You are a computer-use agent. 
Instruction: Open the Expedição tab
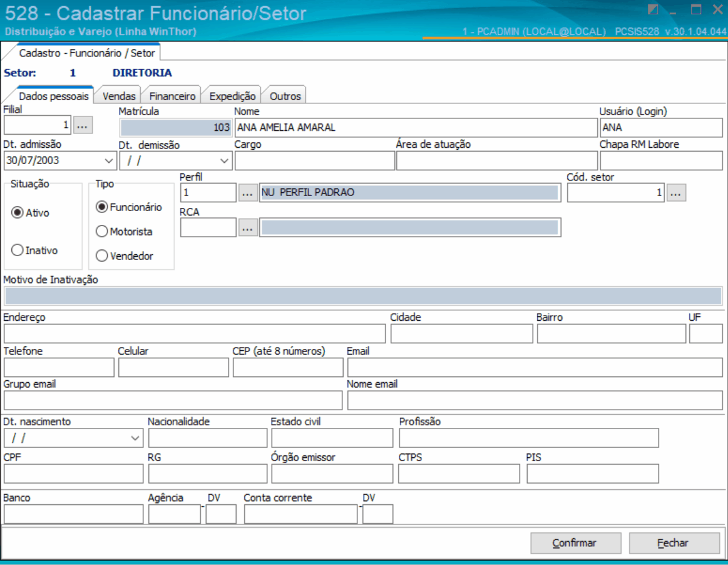click(232, 96)
